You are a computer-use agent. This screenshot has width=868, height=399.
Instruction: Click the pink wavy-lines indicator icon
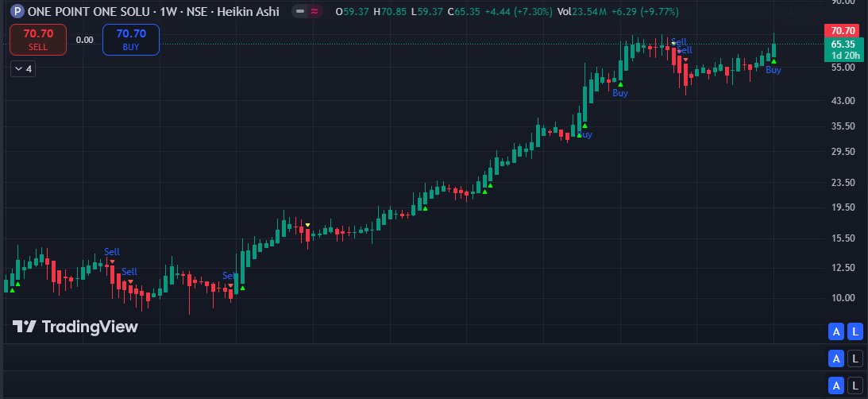click(315, 11)
